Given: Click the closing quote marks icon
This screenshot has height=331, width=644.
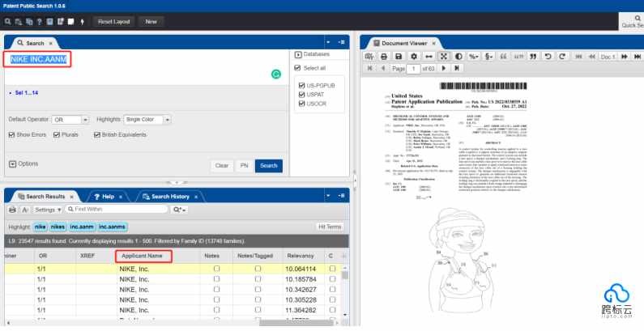Looking at the screenshot, I should pyautogui.click(x=533, y=57).
